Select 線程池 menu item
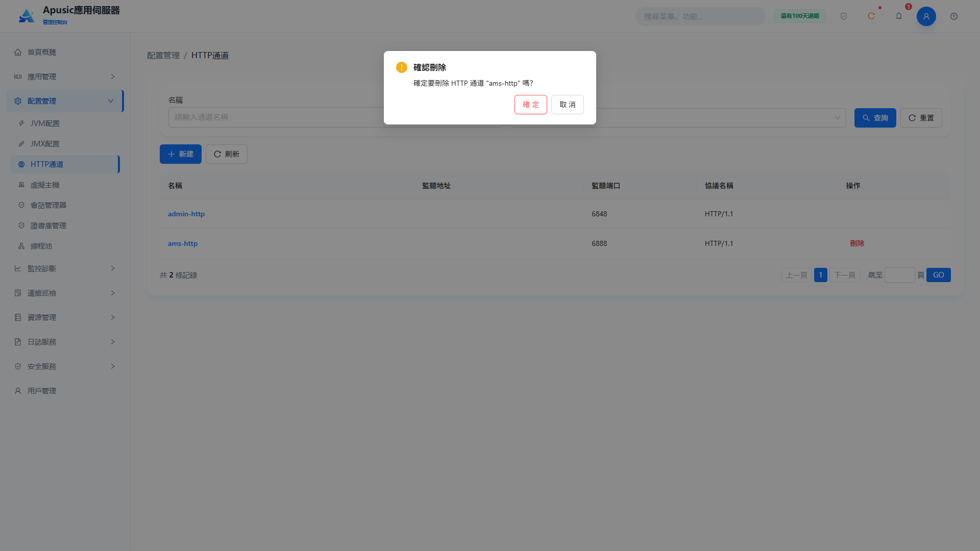 point(65,246)
